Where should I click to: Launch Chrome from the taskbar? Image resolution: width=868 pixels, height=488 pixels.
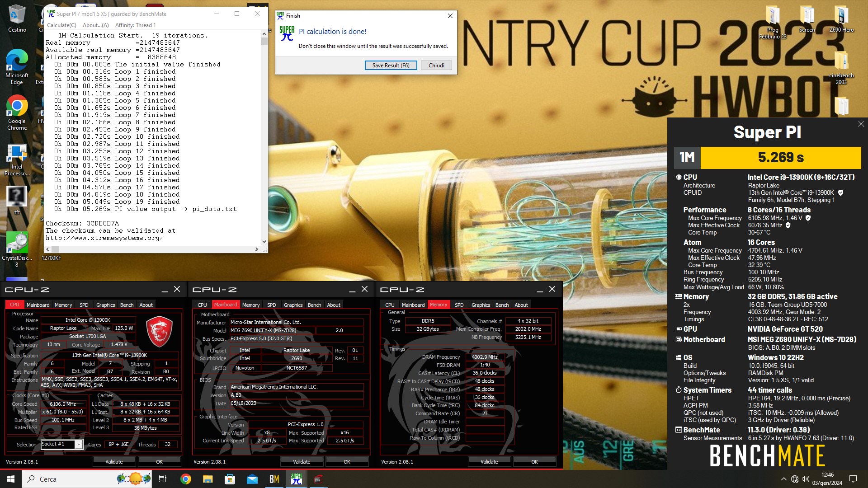(185, 479)
